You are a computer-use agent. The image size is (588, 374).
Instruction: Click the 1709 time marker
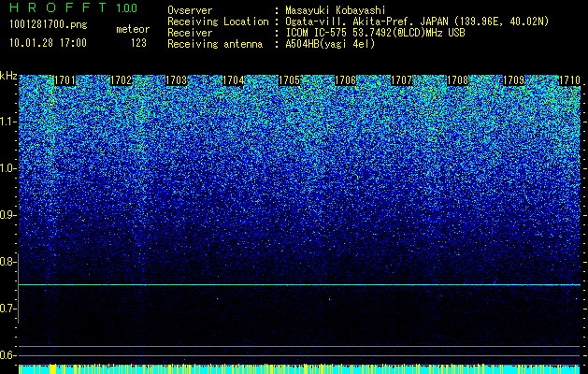[513, 80]
